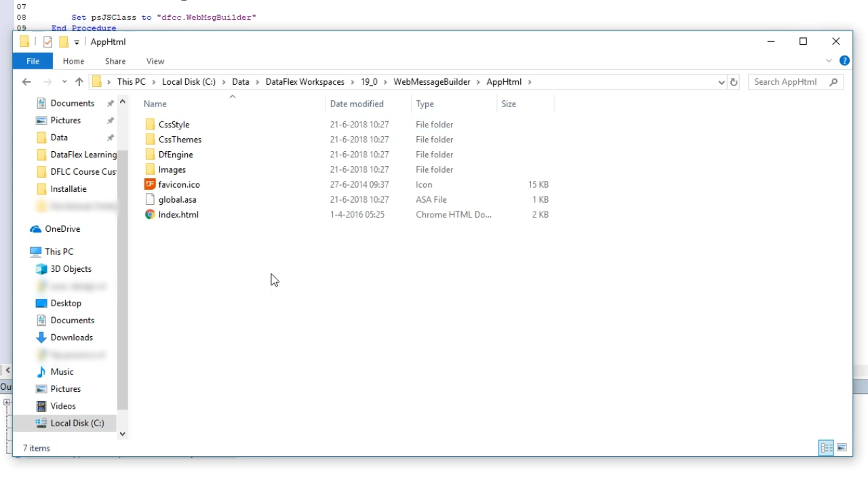Select the Index.html Chrome file icon
The width and height of the screenshot is (868, 488).
150,214
